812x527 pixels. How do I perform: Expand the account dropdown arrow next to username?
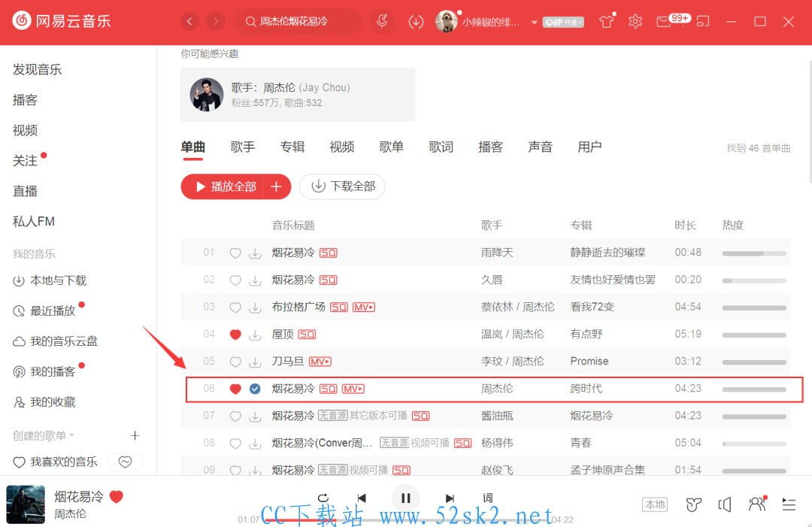click(x=534, y=23)
